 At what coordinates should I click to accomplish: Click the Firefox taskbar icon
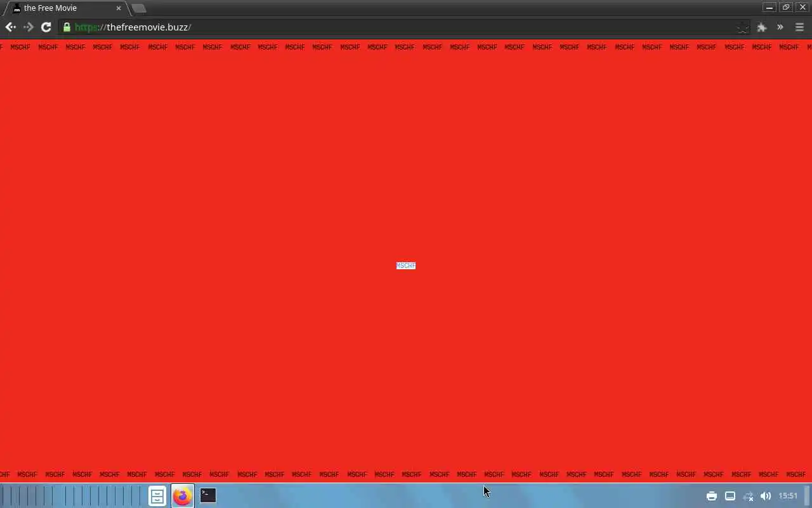tap(182, 496)
